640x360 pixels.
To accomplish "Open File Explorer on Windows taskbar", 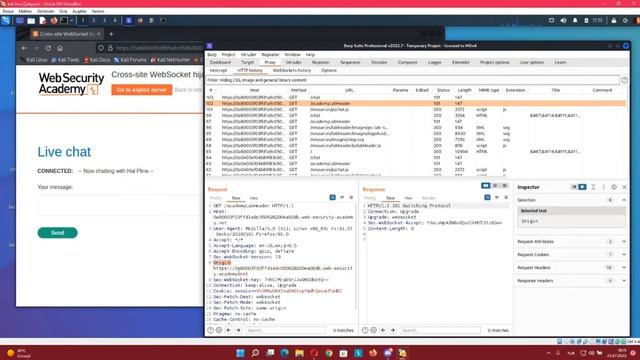I will coord(300,353).
